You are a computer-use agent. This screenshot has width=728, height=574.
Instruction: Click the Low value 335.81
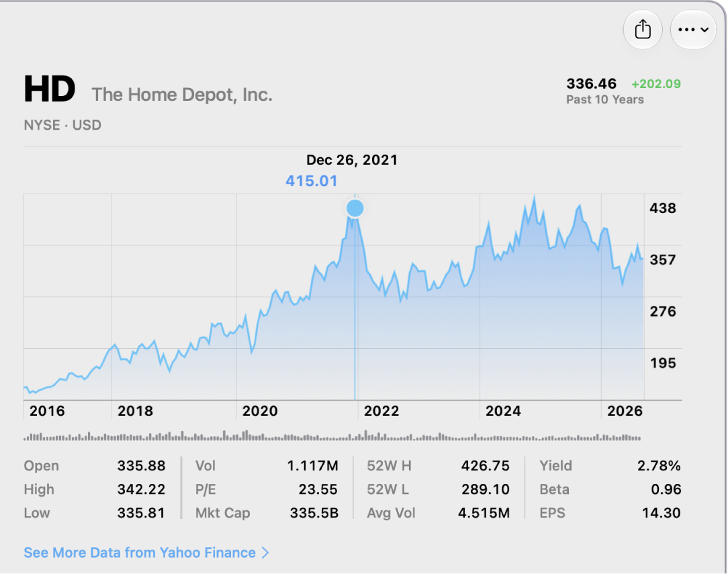141,513
